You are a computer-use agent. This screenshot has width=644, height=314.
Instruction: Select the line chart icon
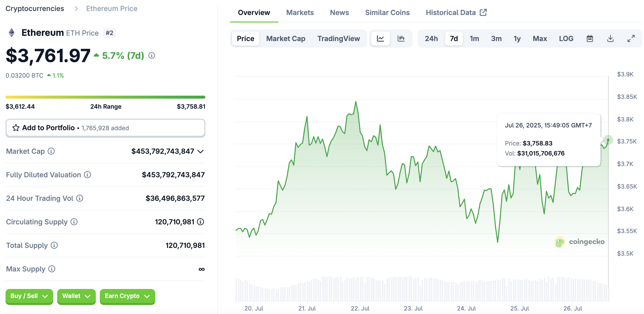(x=380, y=39)
